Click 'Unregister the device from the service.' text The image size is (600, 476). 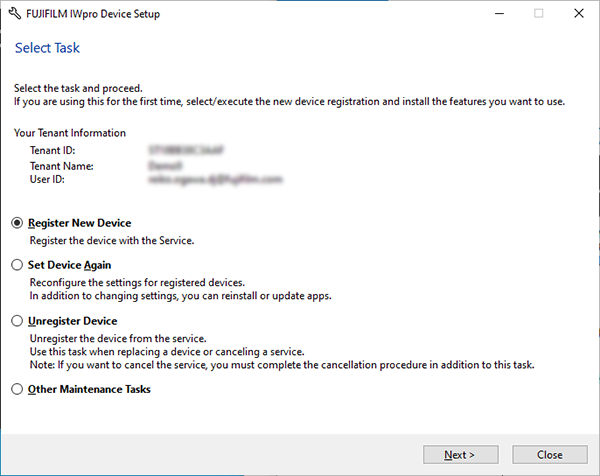[118, 338]
